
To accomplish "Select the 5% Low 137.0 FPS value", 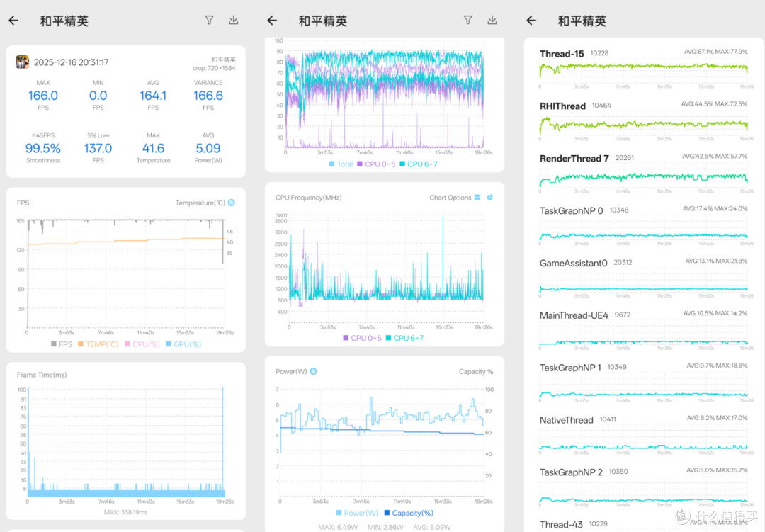I will click(x=98, y=148).
